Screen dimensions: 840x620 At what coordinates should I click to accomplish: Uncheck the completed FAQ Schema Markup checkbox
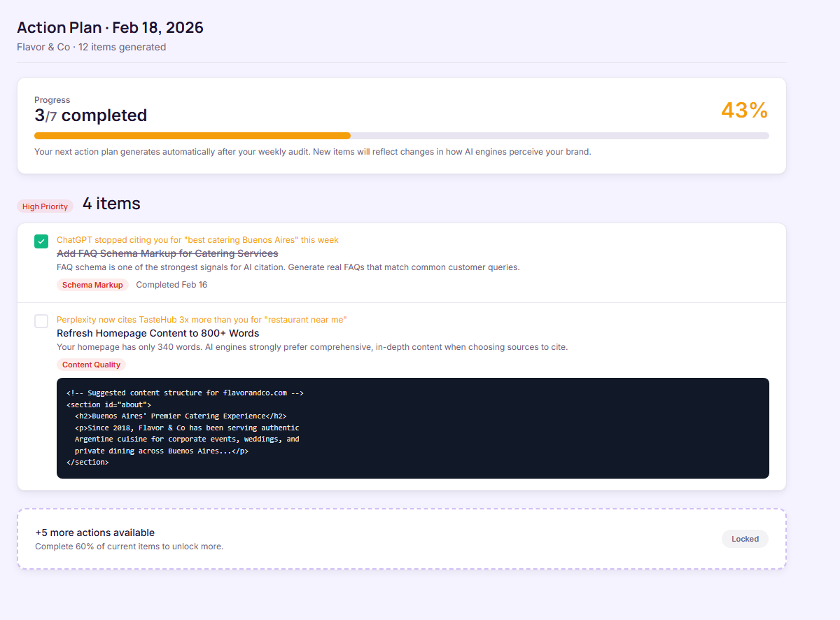41,241
